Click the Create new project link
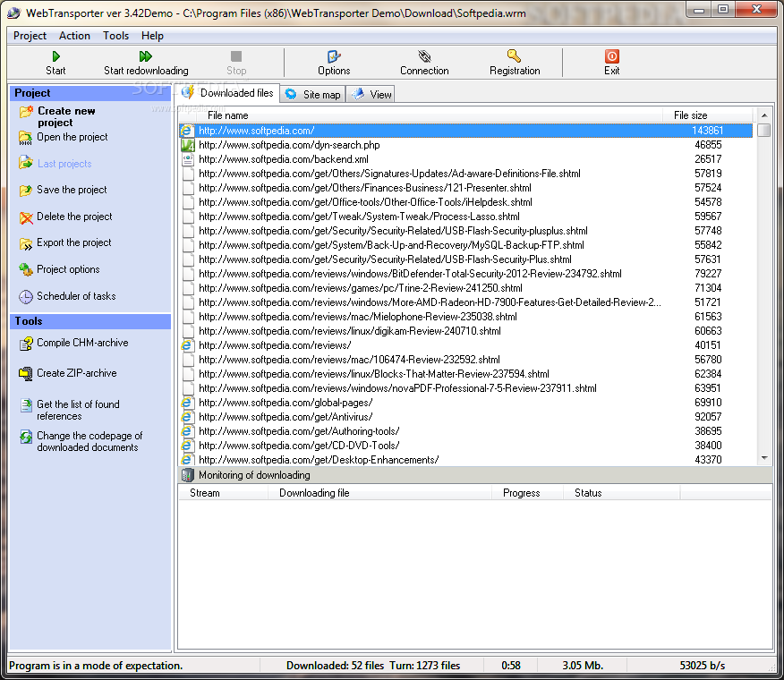The height and width of the screenshot is (680, 784). click(66, 117)
